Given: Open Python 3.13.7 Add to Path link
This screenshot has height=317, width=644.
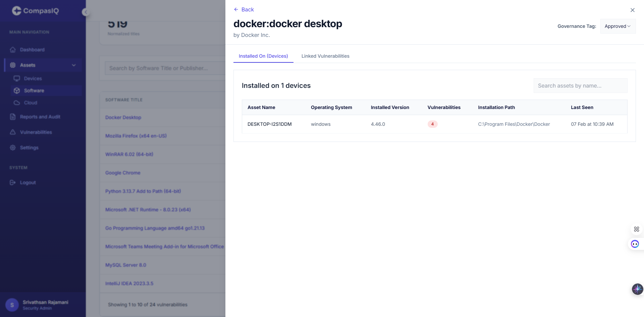Looking at the screenshot, I should [x=143, y=191].
